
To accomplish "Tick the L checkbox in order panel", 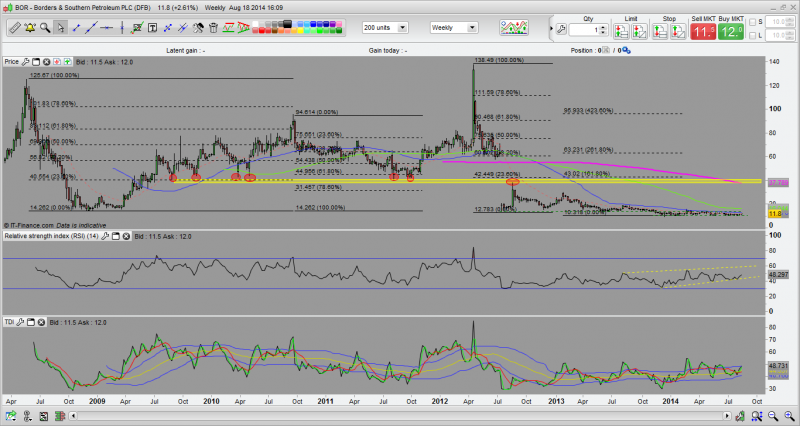I will pos(763,36).
